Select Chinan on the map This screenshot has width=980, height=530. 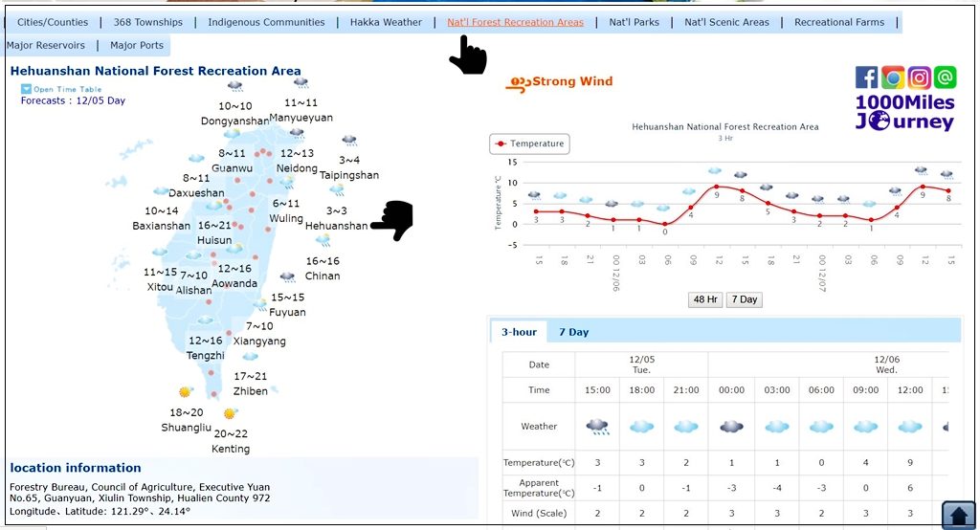pos(323,276)
